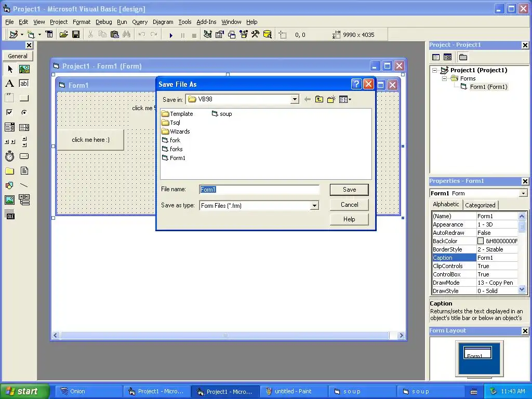
Task: Select the Frame control tool
Action: click(10, 98)
